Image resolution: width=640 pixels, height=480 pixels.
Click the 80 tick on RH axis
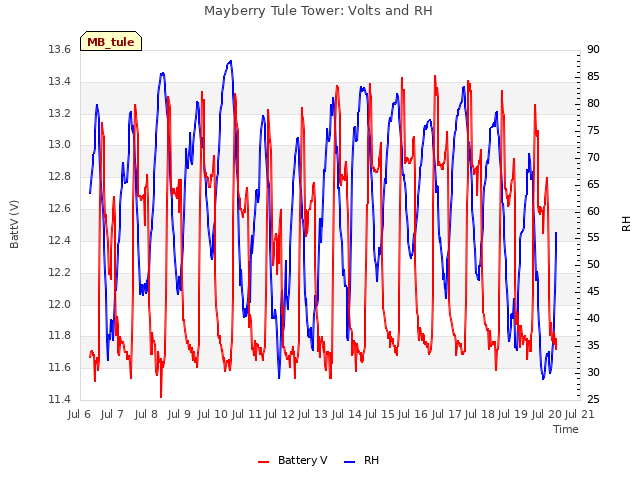[593, 104]
